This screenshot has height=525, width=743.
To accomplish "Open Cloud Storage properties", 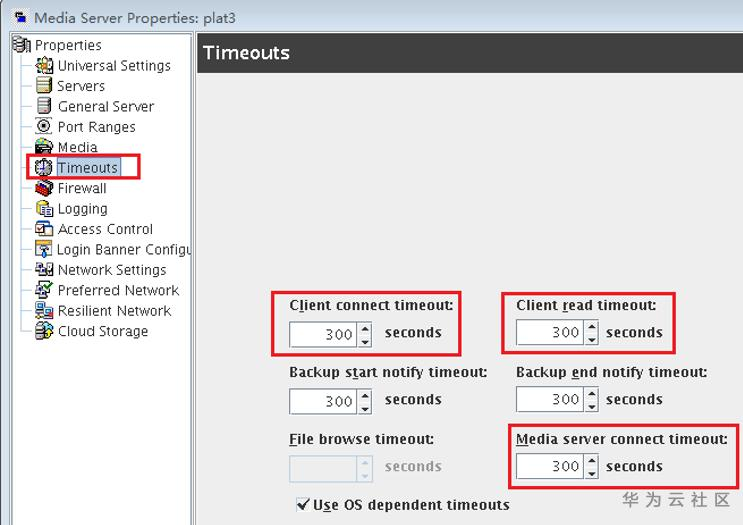I will 103,331.
